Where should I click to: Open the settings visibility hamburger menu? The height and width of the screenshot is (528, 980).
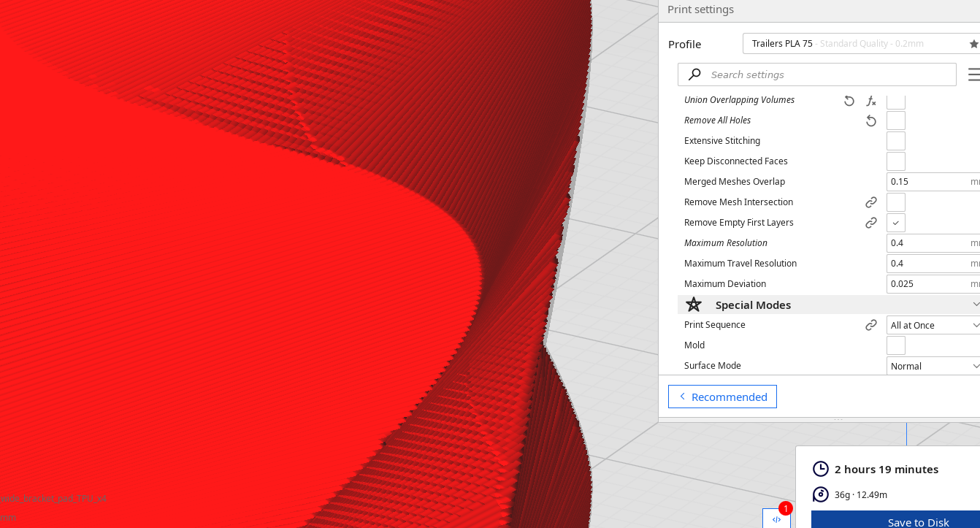pyautogui.click(x=973, y=74)
